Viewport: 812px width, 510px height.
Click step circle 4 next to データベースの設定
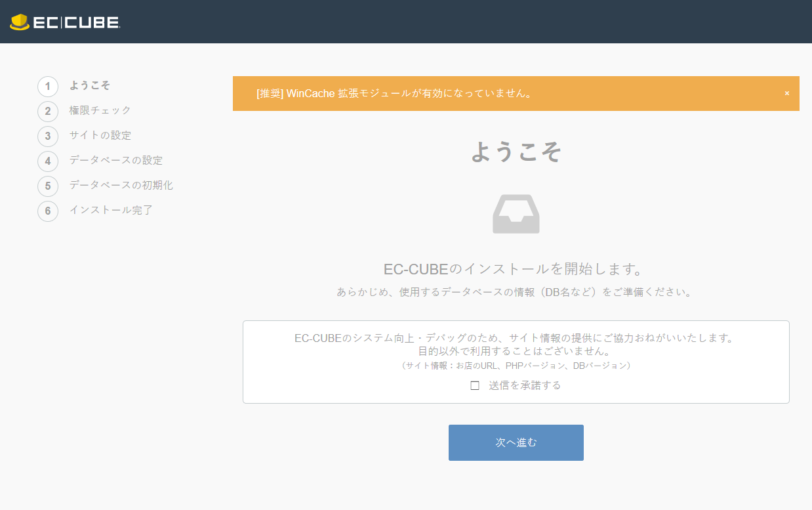point(48,161)
